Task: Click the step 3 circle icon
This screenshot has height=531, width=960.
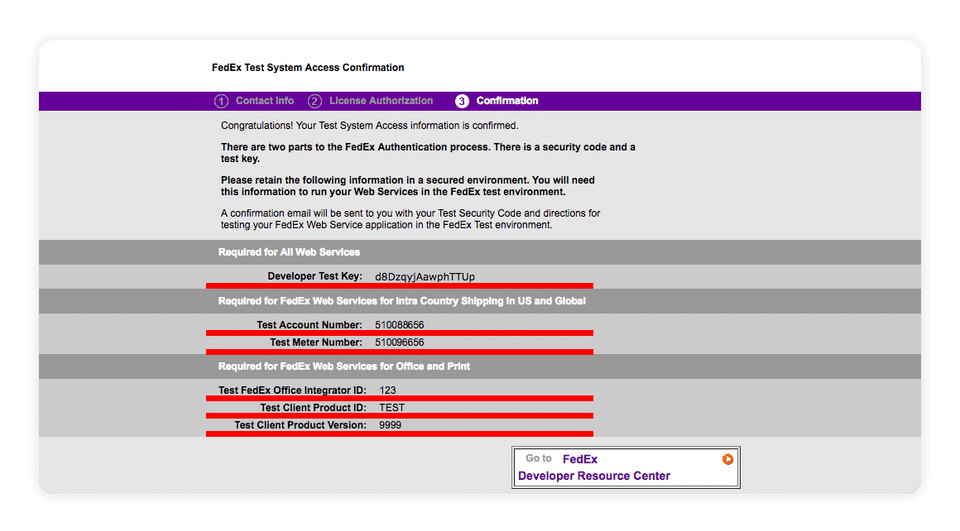Action: click(x=462, y=101)
